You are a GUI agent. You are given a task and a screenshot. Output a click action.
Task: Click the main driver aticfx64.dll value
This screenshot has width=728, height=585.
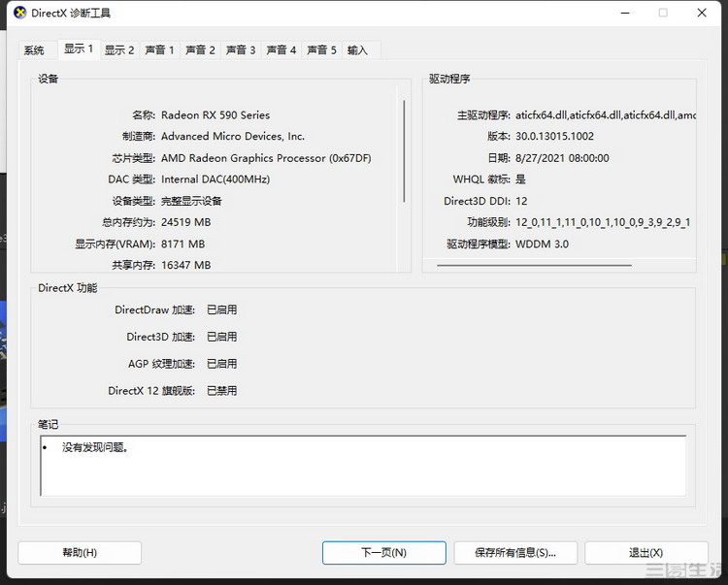click(606, 115)
